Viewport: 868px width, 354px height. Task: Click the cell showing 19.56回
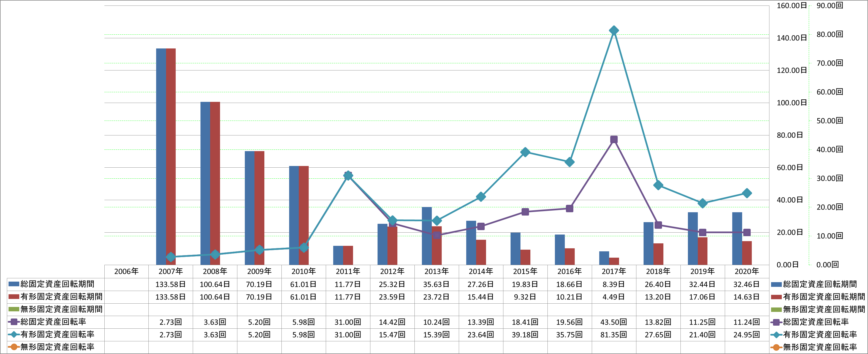[x=569, y=322]
